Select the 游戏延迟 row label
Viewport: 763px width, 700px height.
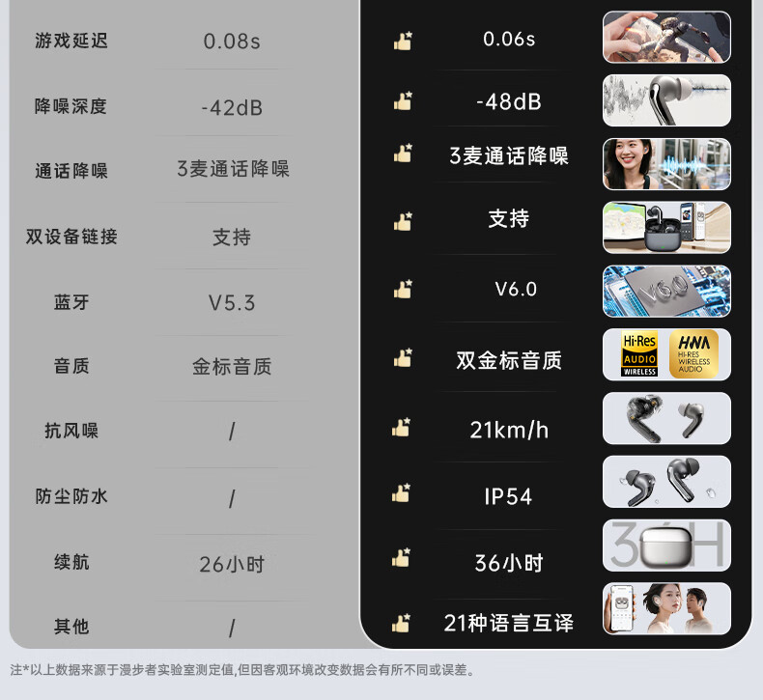click(x=71, y=41)
